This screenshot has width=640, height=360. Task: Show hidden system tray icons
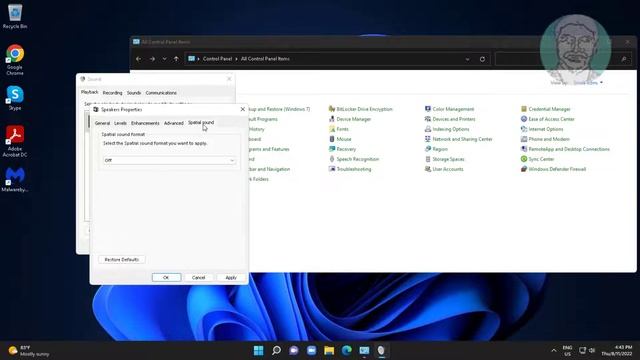pos(553,351)
